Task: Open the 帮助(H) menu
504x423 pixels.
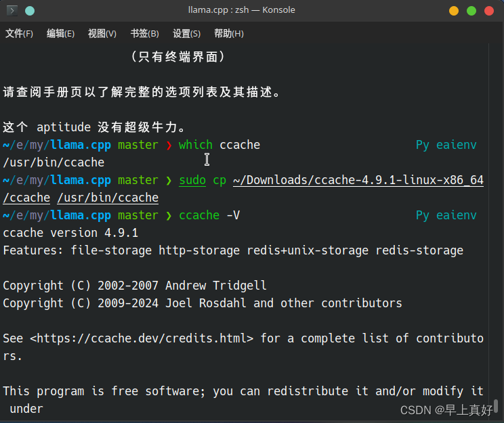Action: [229, 33]
